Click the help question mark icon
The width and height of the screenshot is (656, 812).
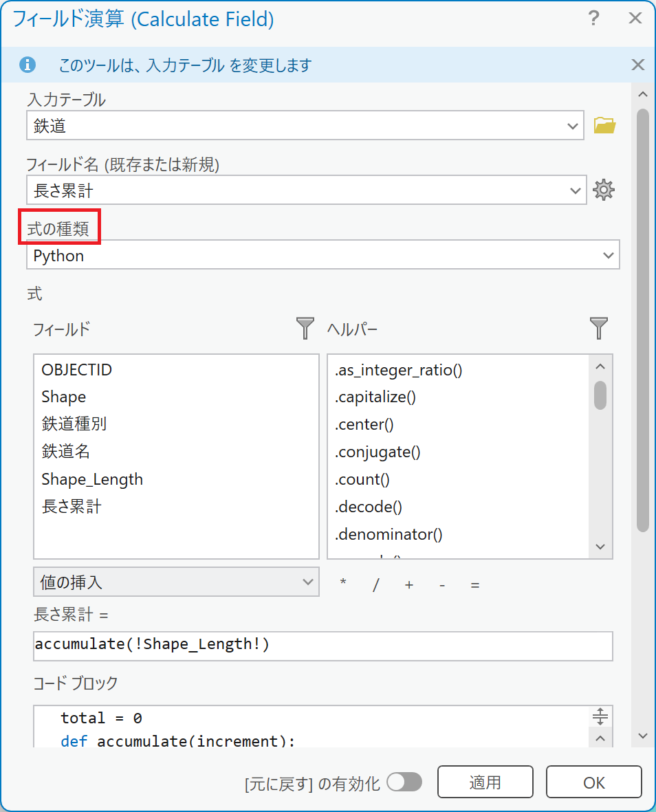(x=594, y=19)
